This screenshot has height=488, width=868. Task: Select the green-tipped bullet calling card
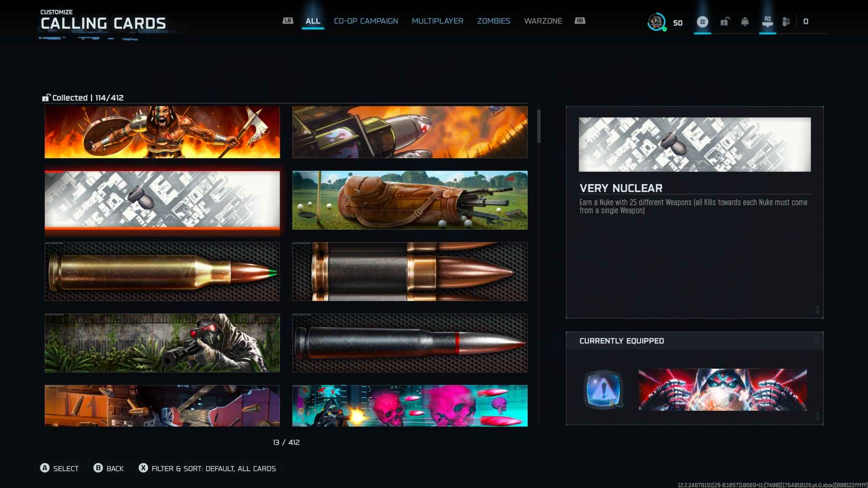click(x=162, y=272)
